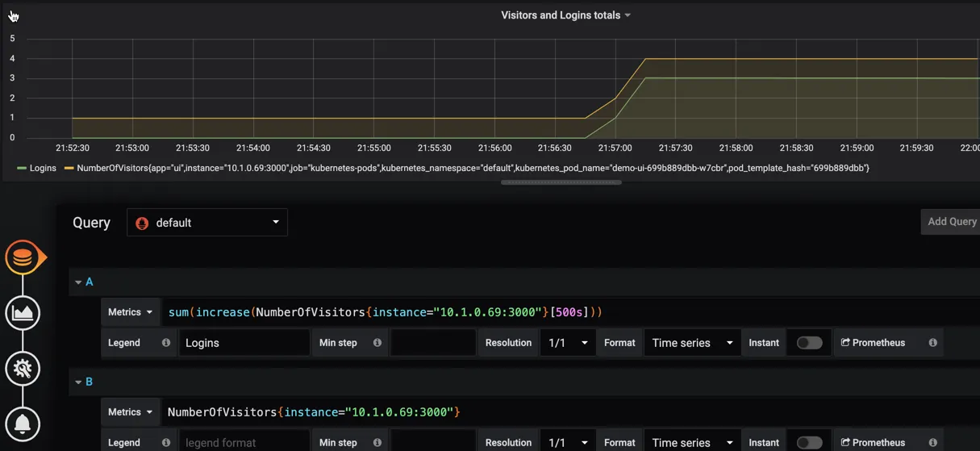The image size is (980, 451).
Task: Open Format Time series dropdown in query B
Action: pyautogui.click(x=692, y=442)
